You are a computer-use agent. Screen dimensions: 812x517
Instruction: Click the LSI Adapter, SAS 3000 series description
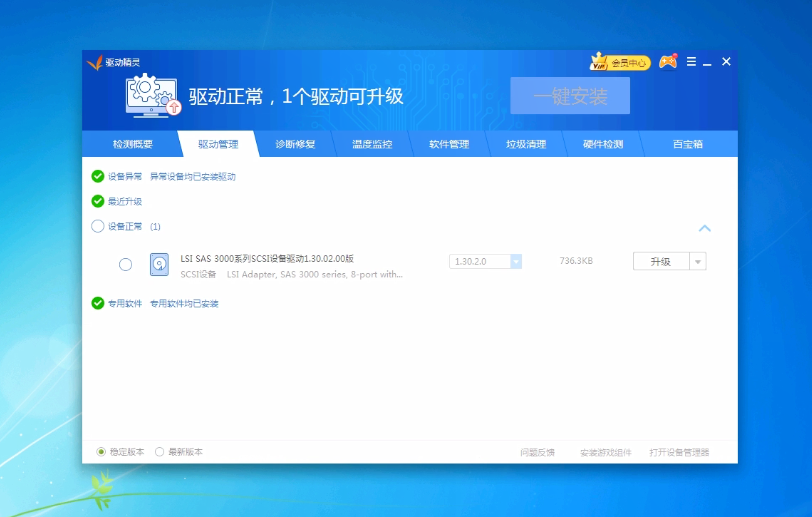(314, 275)
